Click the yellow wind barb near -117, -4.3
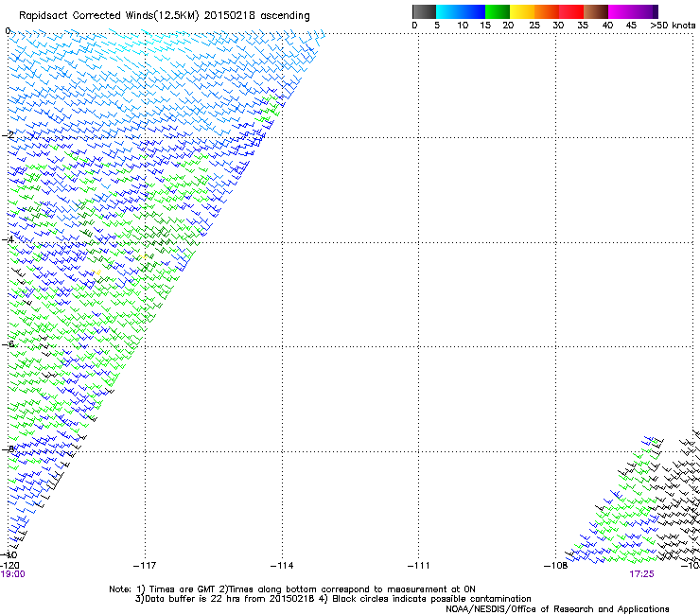The image size is (700, 615). click(142, 256)
